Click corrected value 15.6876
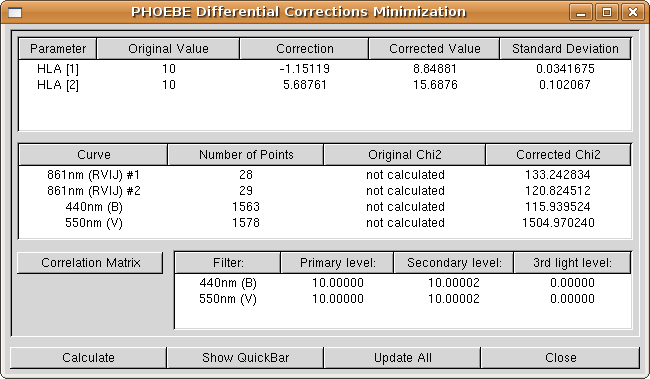The image size is (650, 379). tap(435, 85)
